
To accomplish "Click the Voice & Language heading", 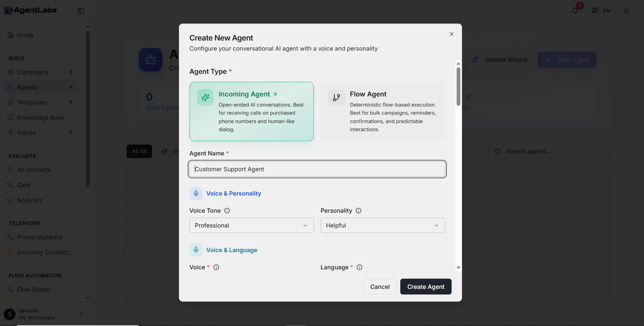I will pos(232,250).
